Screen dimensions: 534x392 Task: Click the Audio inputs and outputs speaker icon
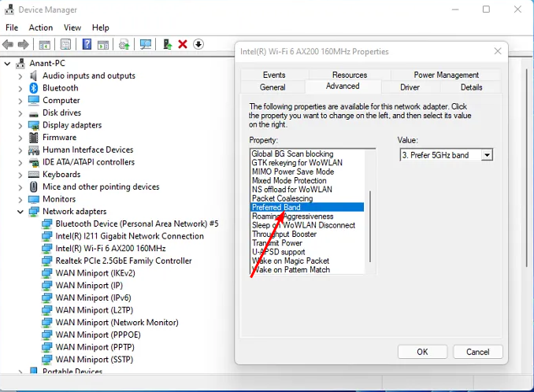point(33,76)
